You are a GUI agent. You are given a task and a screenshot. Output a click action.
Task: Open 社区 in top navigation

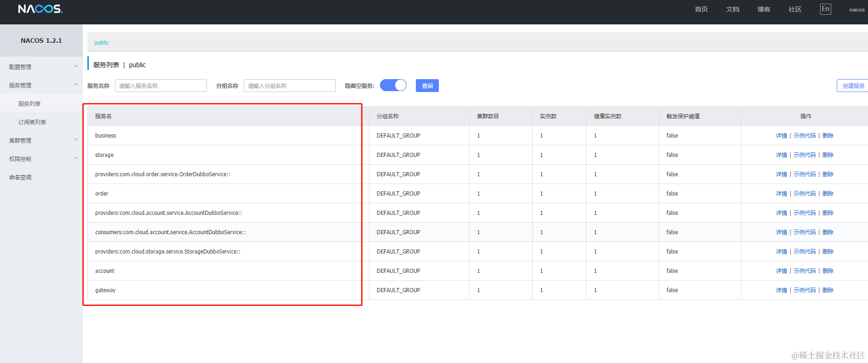[x=795, y=9]
